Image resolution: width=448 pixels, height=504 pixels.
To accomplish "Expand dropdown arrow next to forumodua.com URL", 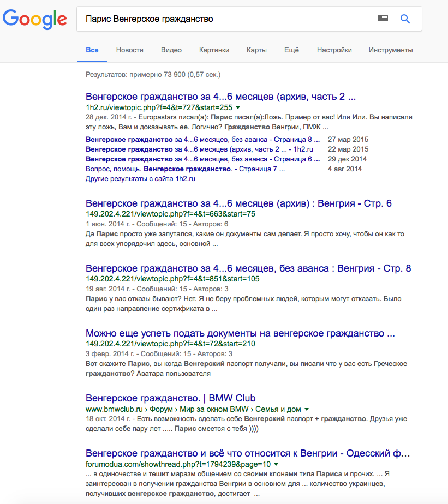I will [x=276, y=465].
